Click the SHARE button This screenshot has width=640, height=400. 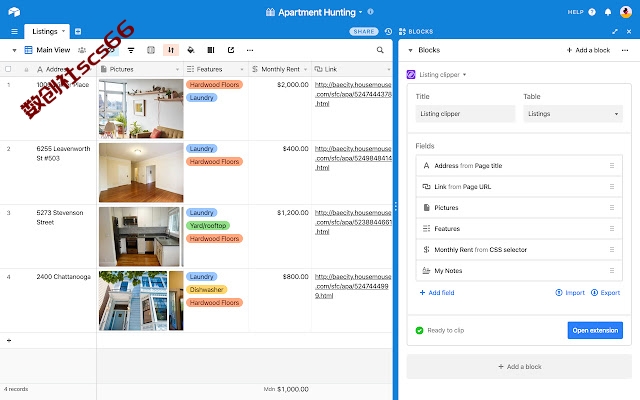364,31
